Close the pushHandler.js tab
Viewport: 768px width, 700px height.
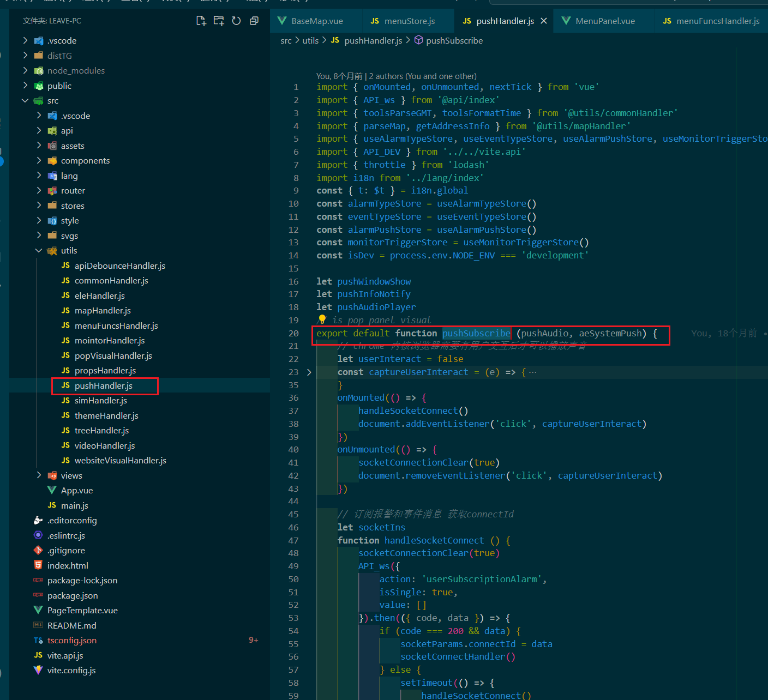[544, 21]
